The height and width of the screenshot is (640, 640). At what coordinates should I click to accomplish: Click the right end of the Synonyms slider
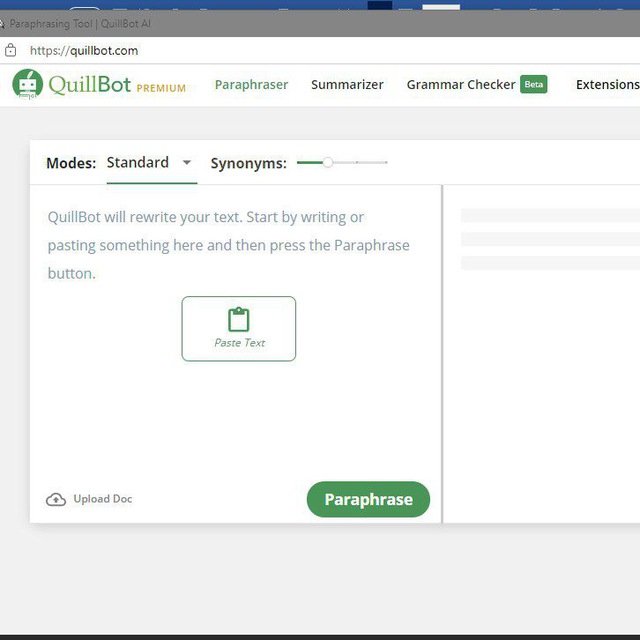386,162
